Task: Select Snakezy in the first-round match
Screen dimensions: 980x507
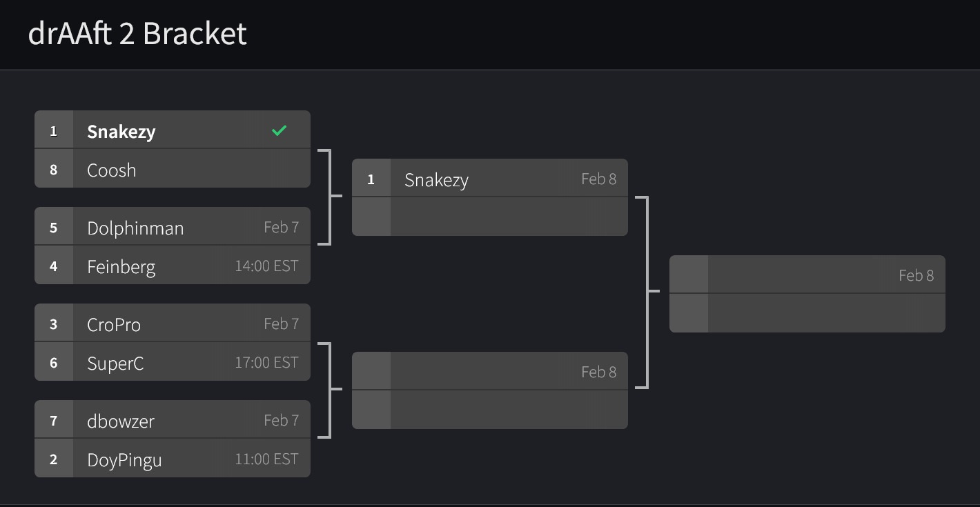Action: (121, 131)
